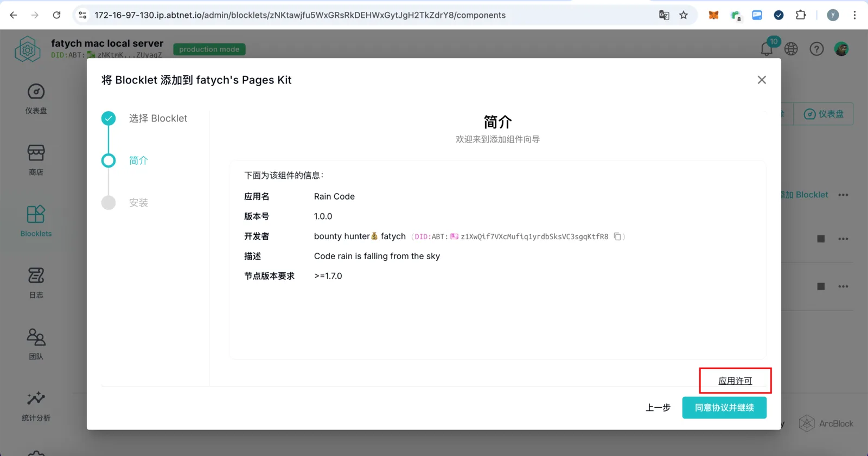Open the dark blue checkmark extension
This screenshot has height=456, width=868.
click(x=778, y=15)
